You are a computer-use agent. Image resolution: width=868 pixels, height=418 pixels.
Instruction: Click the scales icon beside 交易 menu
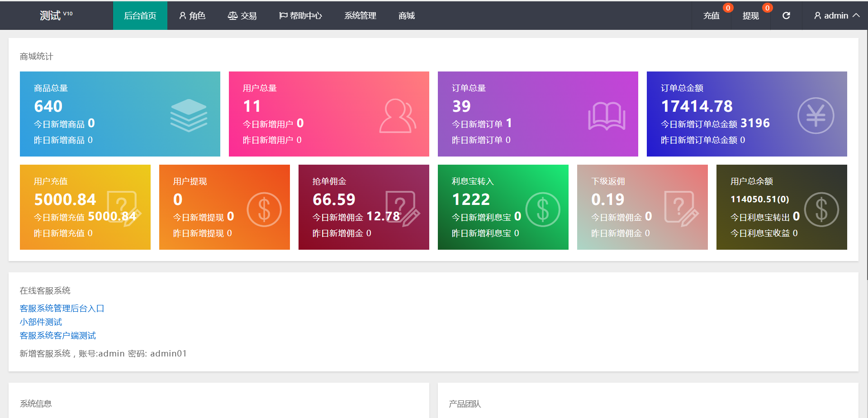232,16
